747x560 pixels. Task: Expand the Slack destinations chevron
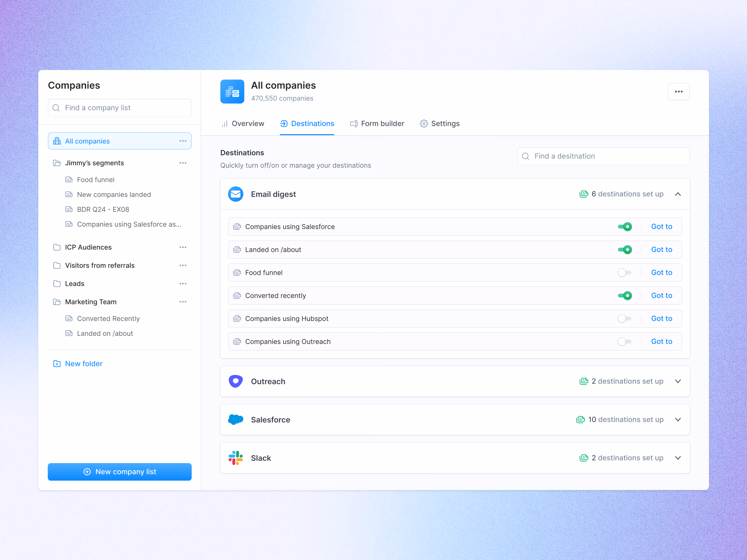678,458
